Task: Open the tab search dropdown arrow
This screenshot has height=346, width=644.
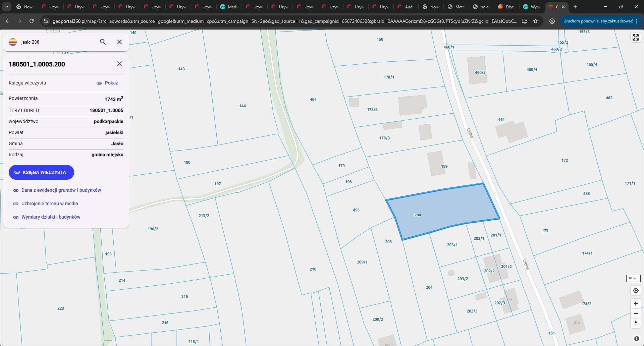Action: click(6, 7)
